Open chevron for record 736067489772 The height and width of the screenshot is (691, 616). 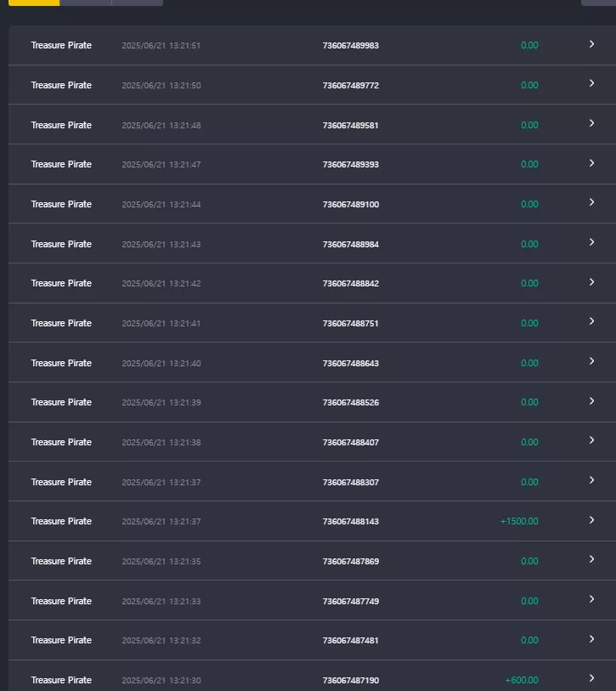click(591, 83)
